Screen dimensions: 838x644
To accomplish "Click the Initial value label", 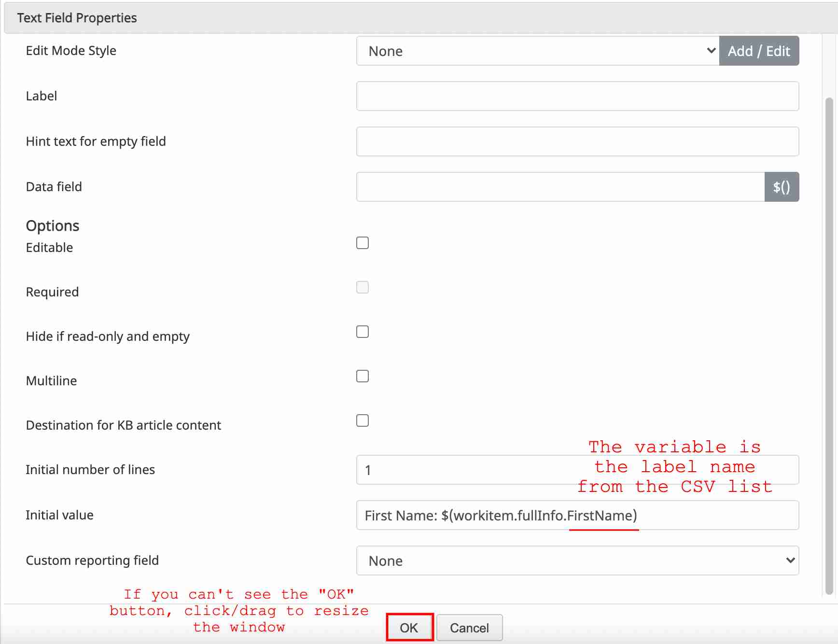I will (x=60, y=515).
